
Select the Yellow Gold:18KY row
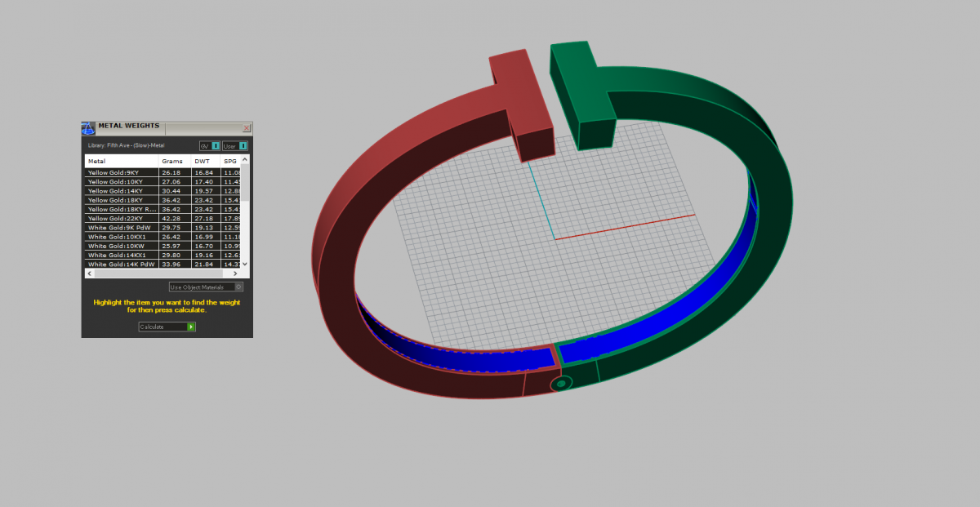click(x=163, y=200)
